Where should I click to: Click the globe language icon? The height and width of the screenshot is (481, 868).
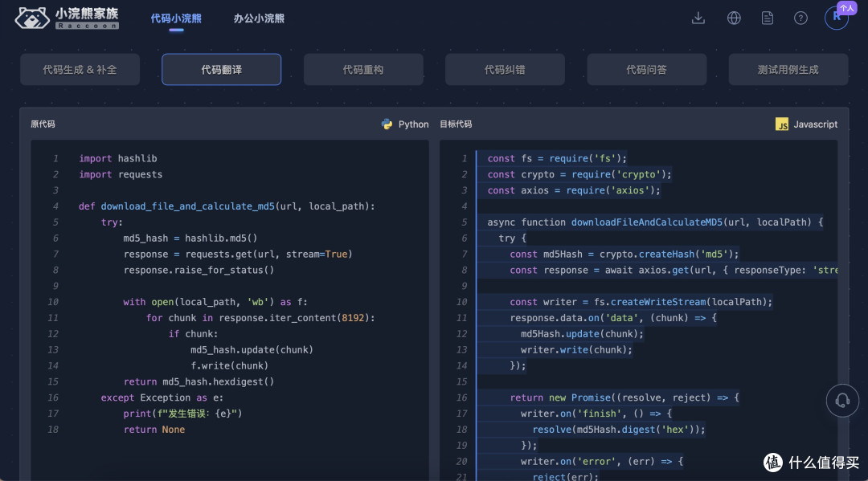734,18
